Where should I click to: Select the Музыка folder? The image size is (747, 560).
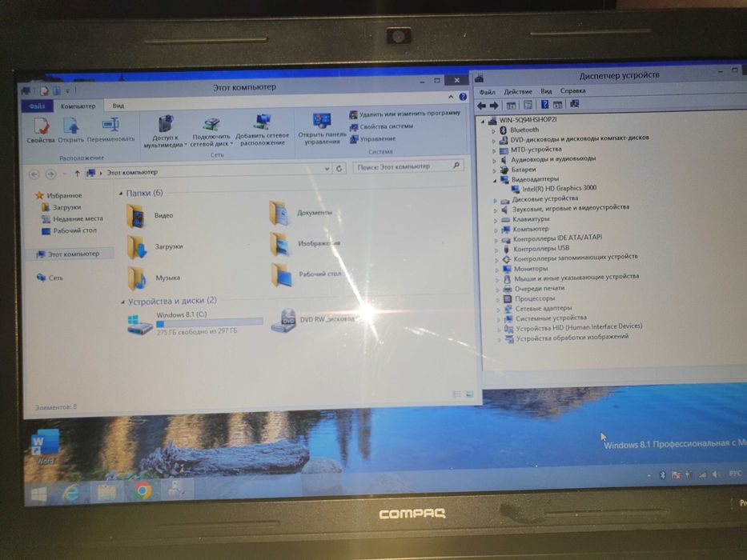click(155, 277)
